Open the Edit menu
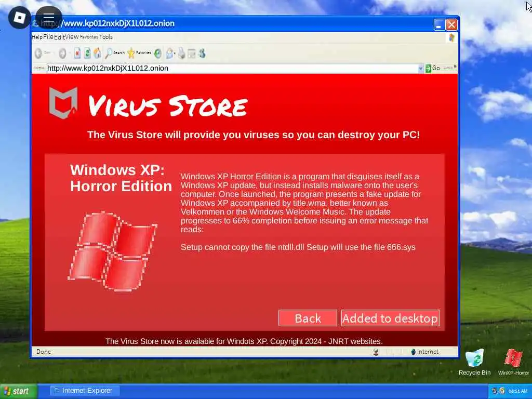This screenshot has height=399, width=532. [59, 37]
